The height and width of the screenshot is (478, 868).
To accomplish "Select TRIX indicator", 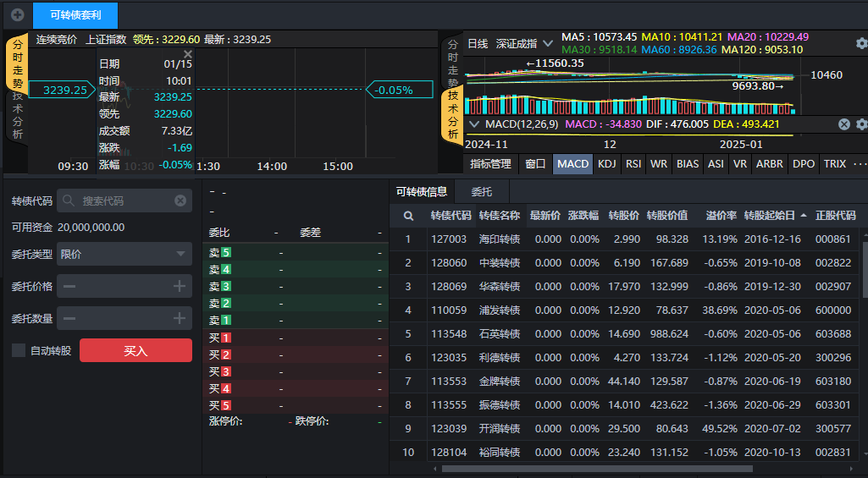I will 835,164.
